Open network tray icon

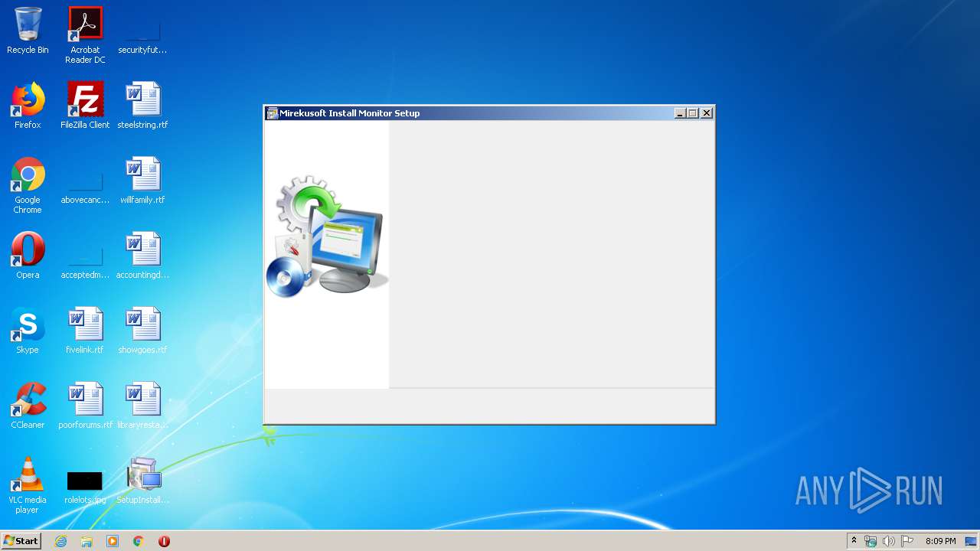pos(871,541)
